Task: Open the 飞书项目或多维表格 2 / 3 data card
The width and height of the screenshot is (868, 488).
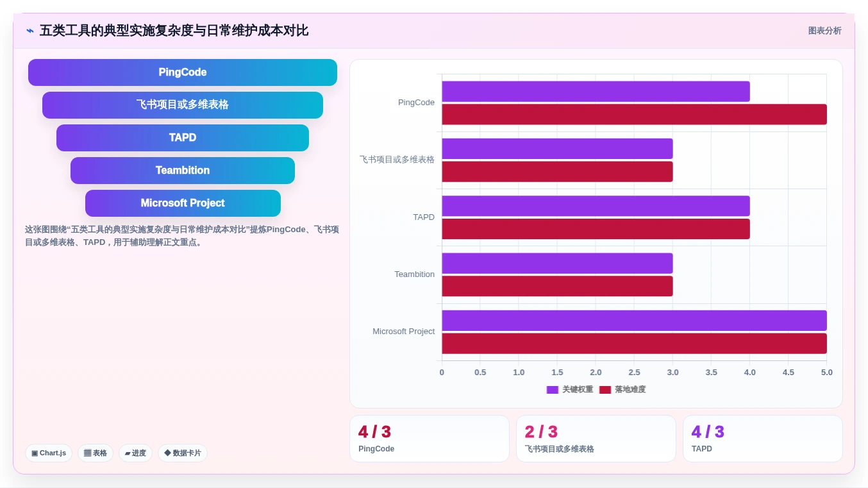Action: coord(596,439)
